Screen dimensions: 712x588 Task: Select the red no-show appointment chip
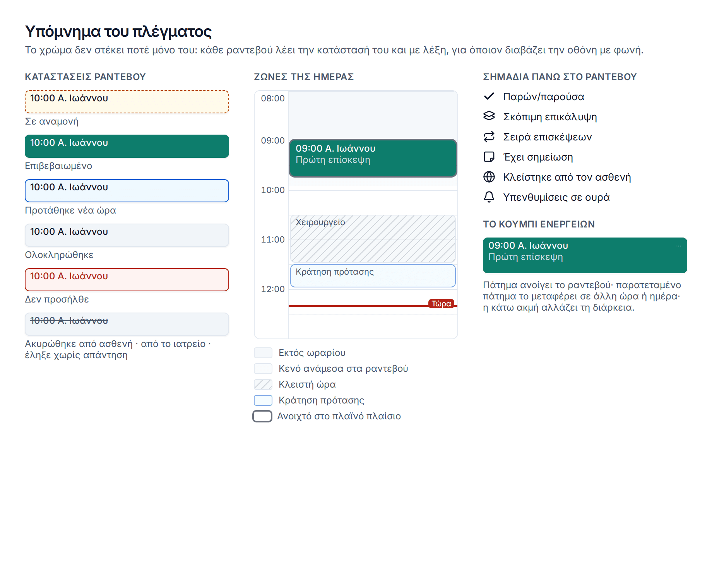click(127, 280)
